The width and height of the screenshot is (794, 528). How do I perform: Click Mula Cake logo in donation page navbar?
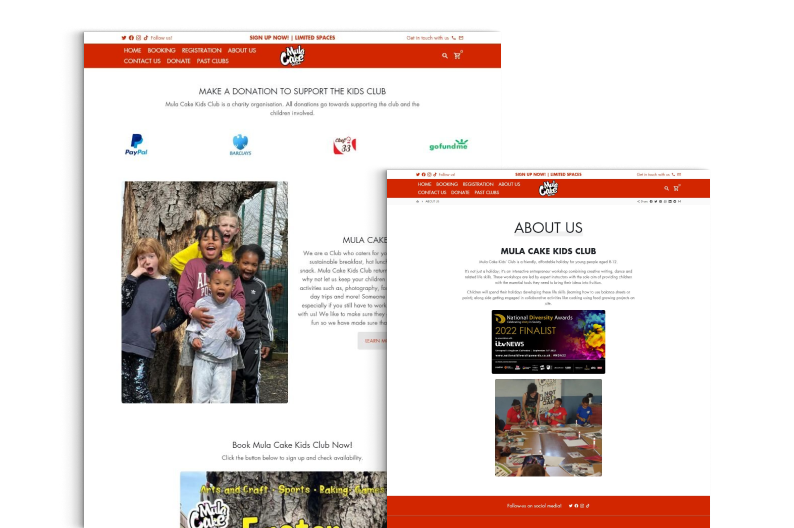[x=292, y=56]
